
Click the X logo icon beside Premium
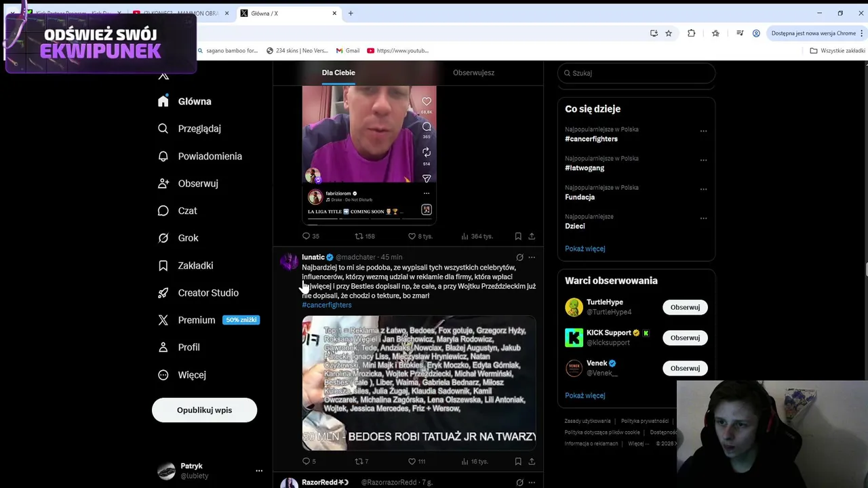[163, 320]
